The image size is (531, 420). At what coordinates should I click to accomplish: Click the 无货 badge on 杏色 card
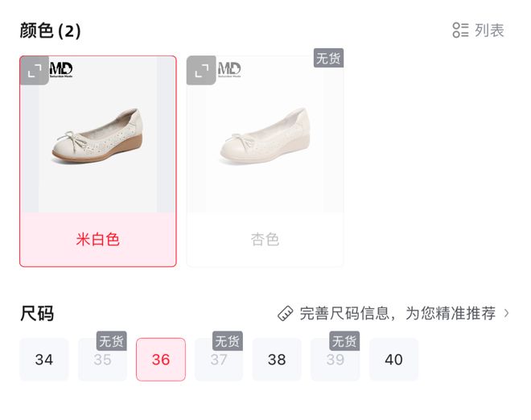tap(328, 58)
